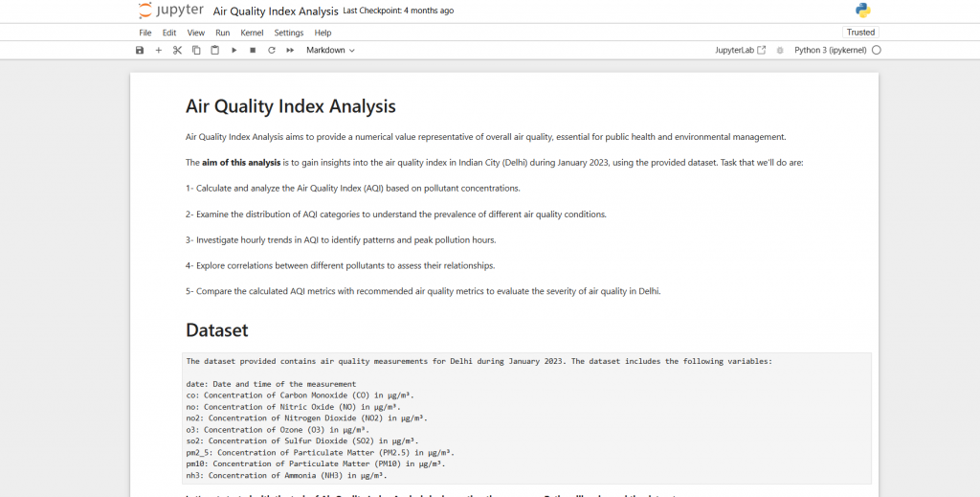Open the Markdown cell type dropdown
Screen dimensions: 980x497
click(330, 50)
